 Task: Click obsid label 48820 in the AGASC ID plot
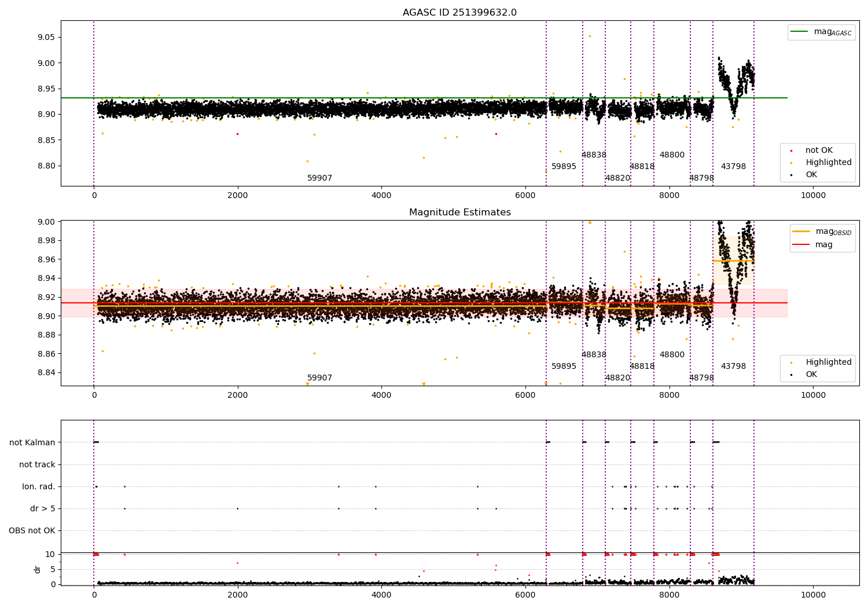point(617,178)
